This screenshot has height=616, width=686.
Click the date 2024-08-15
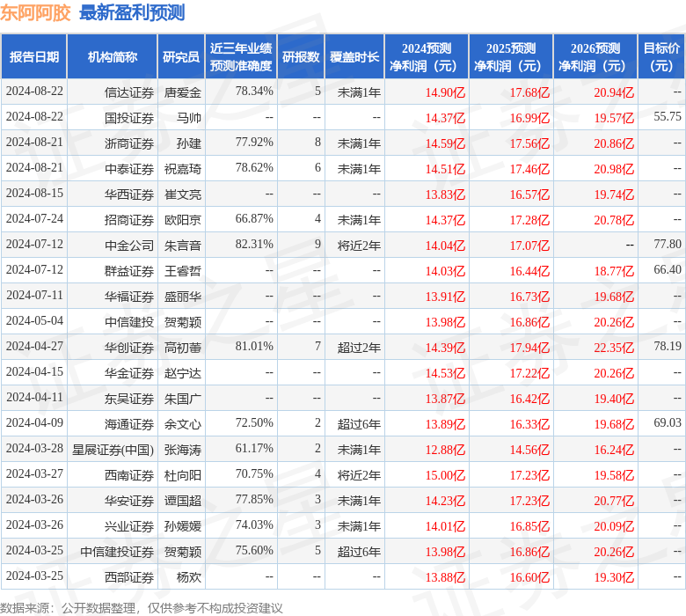34,193
